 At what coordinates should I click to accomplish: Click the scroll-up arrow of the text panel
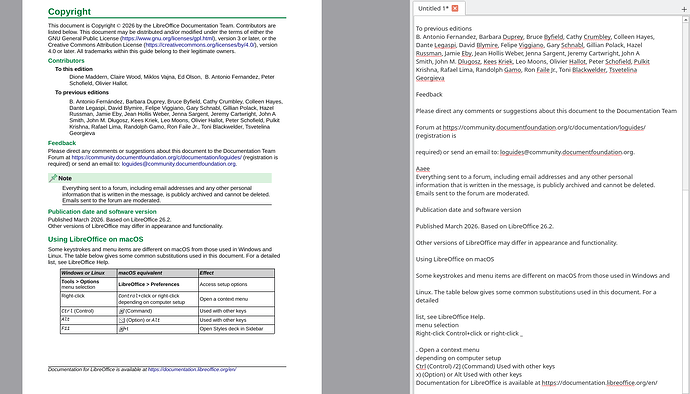tap(686, 20)
